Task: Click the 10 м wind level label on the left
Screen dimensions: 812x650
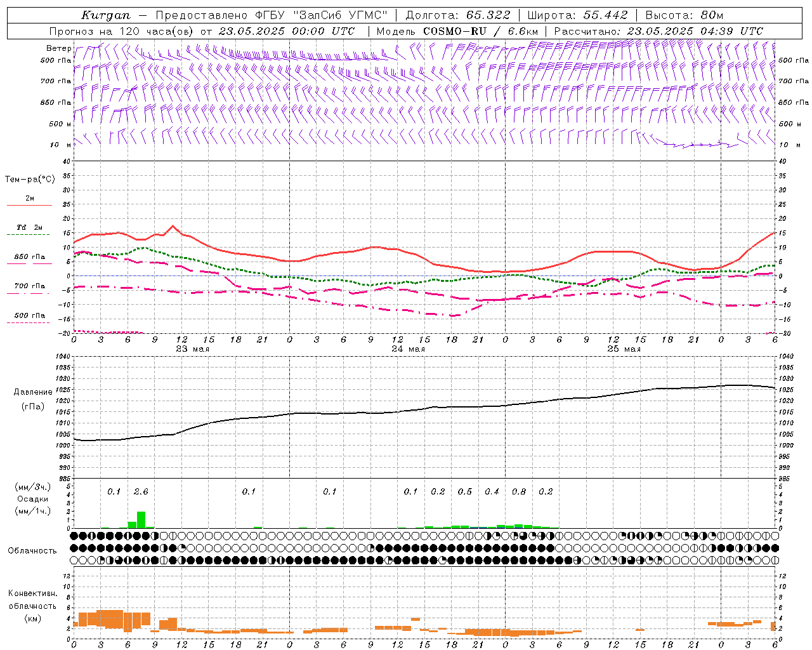Action: [60, 145]
